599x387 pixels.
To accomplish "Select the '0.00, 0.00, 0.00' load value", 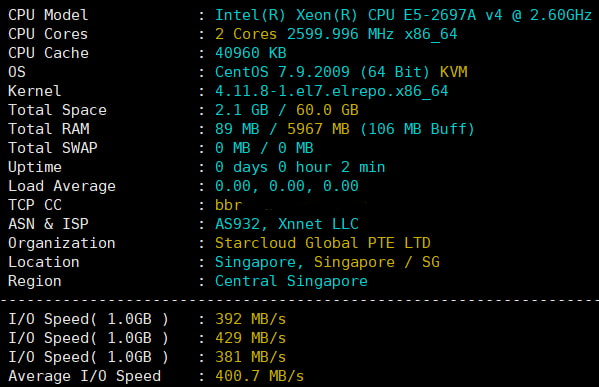I will coord(287,186).
